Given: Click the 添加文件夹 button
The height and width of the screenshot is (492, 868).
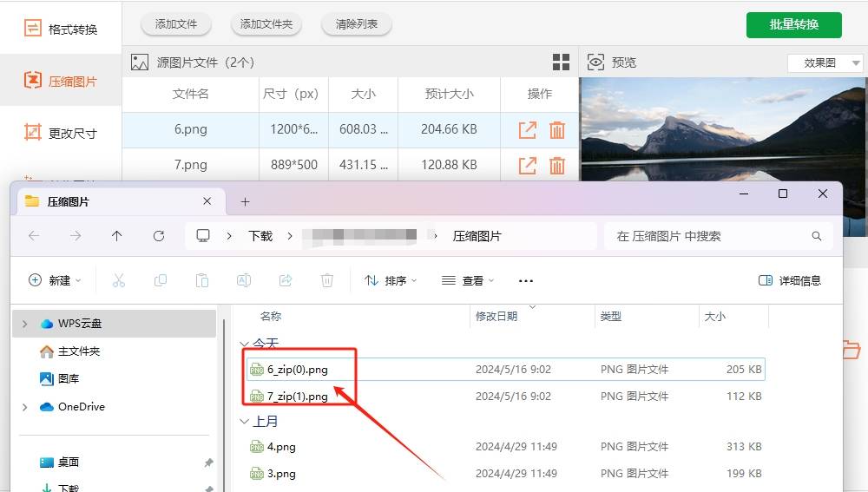Looking at the screenshot, I should click(266, 24).
